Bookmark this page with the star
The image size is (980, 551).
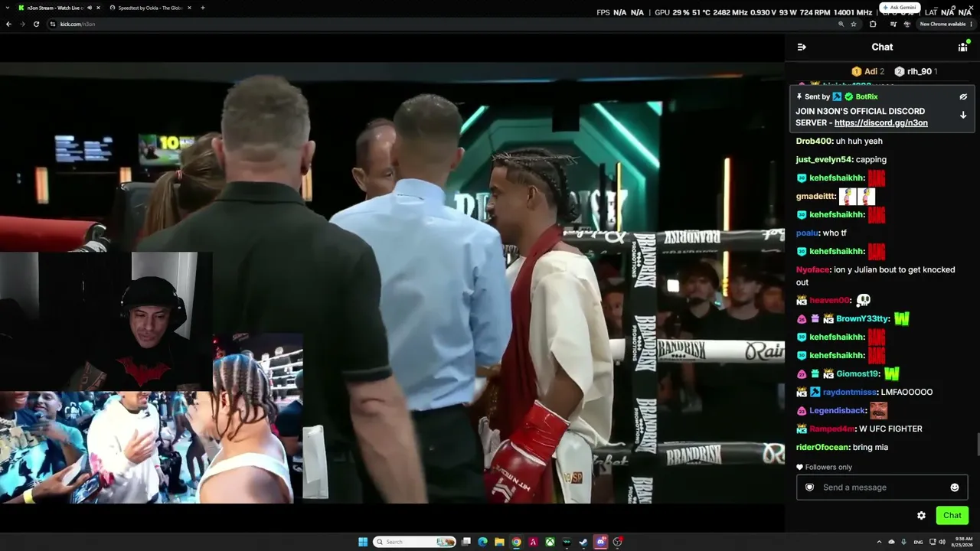854,24
